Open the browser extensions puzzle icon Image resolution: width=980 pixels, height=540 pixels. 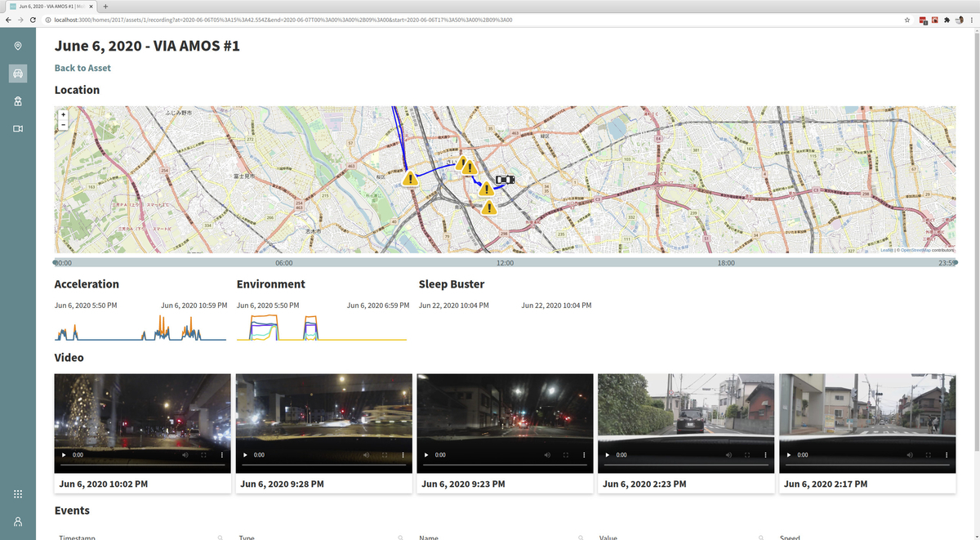pyautogui.click(x=946, y=20)
